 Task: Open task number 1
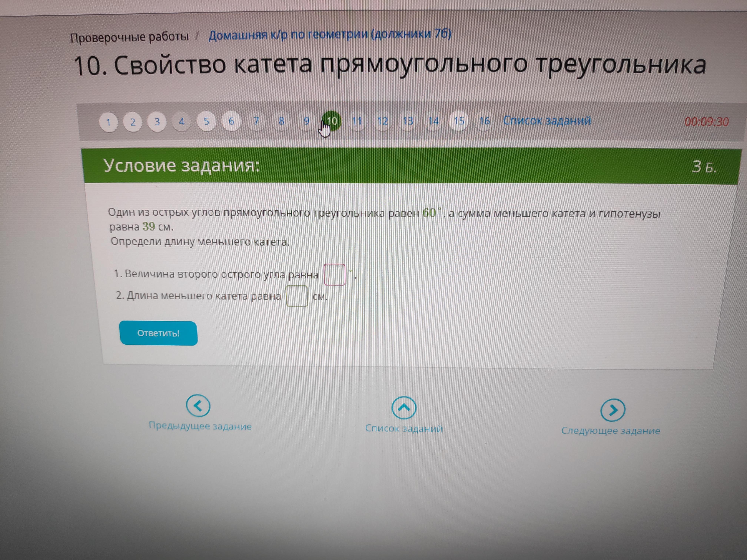coord(108,122)
